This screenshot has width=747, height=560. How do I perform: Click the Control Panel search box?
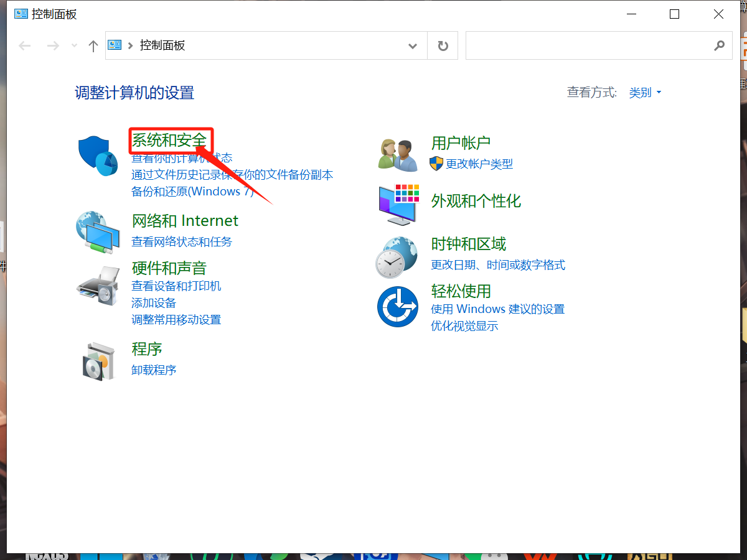click(x=588, y=45)
